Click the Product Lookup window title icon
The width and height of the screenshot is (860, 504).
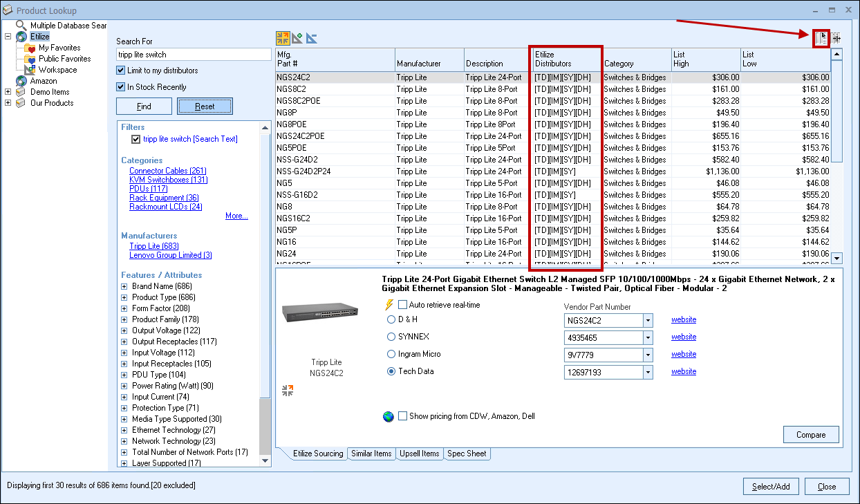coord(8,10)
